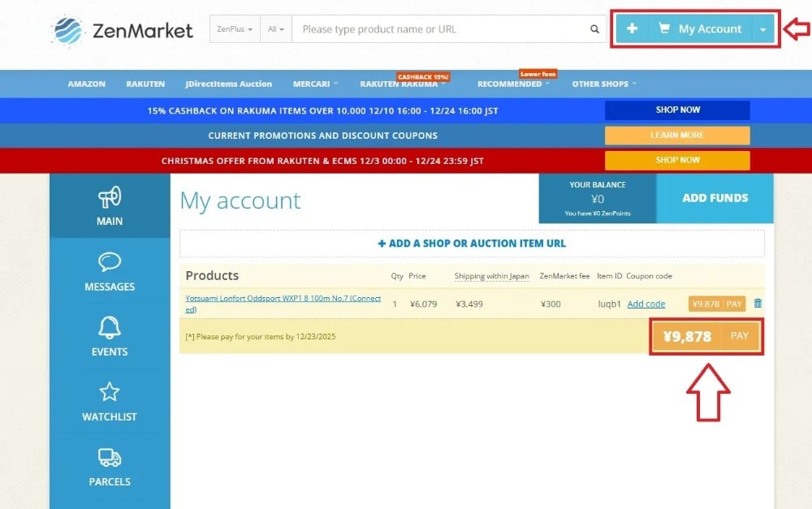Click the item ID luqb1
The width and height of the screenshot is (812, 509).
[609, 304]
